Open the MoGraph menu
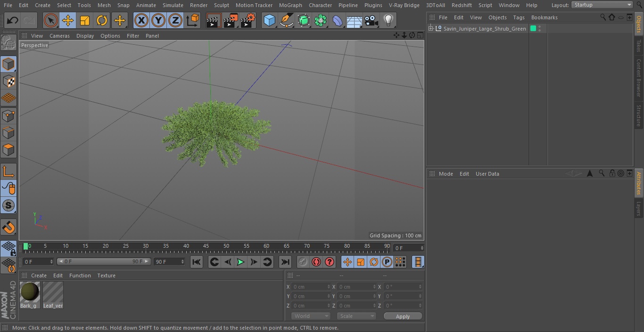The image size is (644, 332). pos(290,5)
